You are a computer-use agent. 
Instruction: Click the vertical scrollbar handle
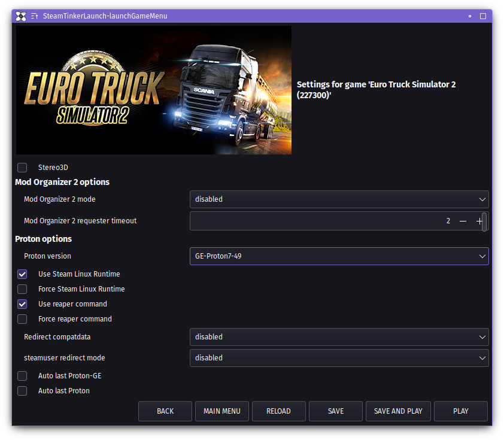coord(484,221)
